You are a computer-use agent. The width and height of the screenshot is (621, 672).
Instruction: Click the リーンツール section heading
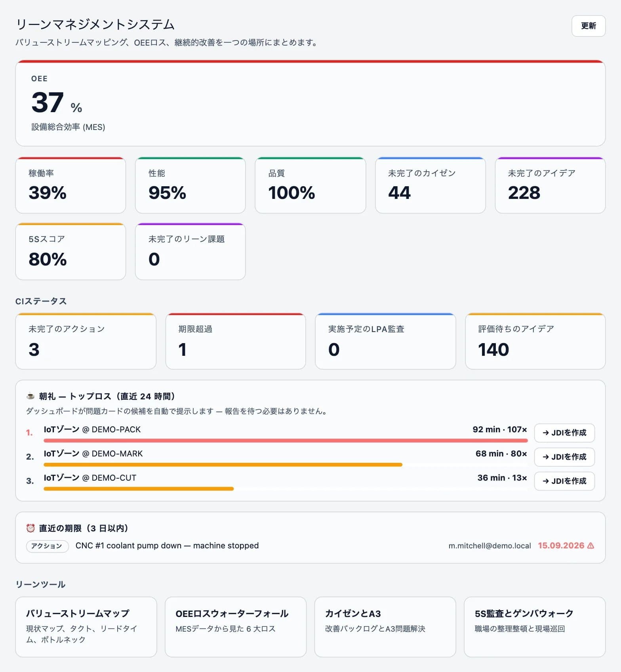[x=40, y=584]
